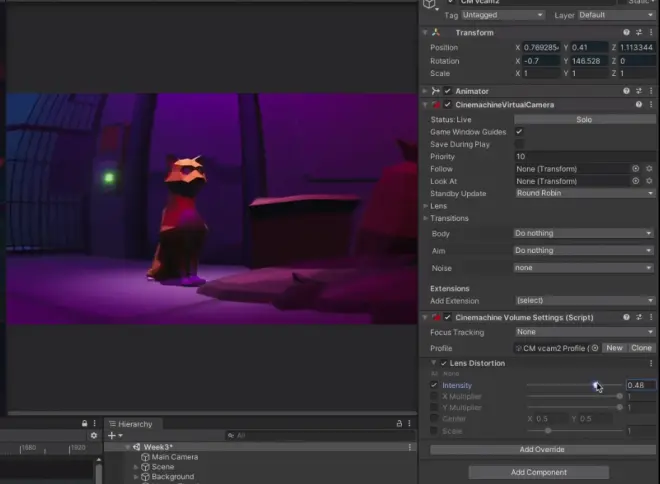The height and width of the screenshot is (484, 660).
Task: Enable the X Multiplier override checkbox
Action: tap(434, 396)
